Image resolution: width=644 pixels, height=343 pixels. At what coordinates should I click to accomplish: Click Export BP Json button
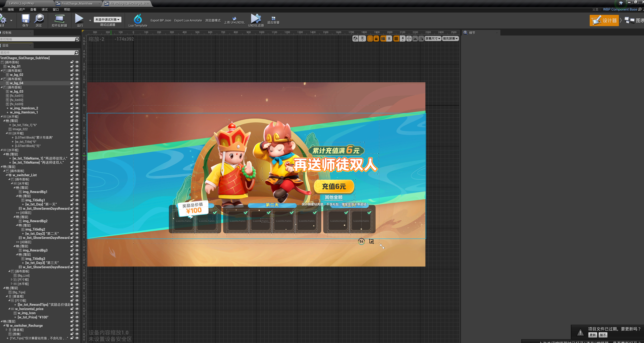(161, 20)
